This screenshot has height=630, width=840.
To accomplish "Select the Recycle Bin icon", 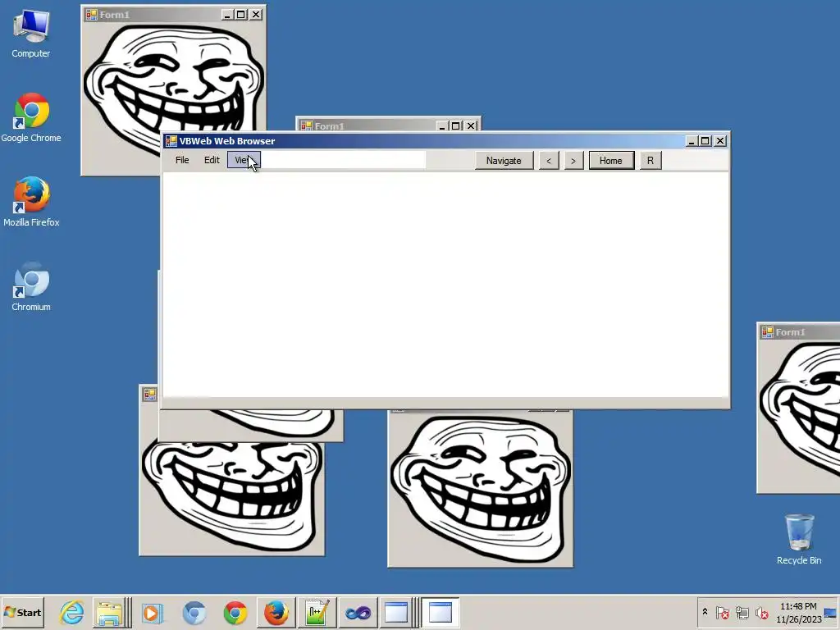I will (799, 539).
